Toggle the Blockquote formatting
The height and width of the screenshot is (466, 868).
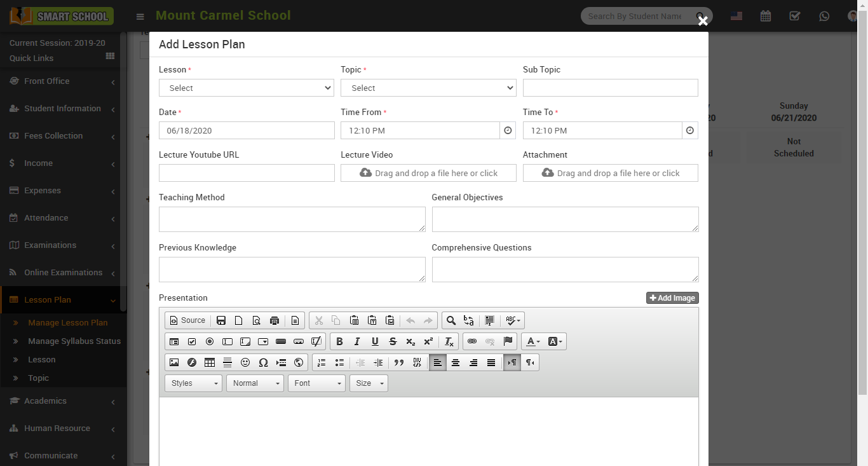pos(398,362)
